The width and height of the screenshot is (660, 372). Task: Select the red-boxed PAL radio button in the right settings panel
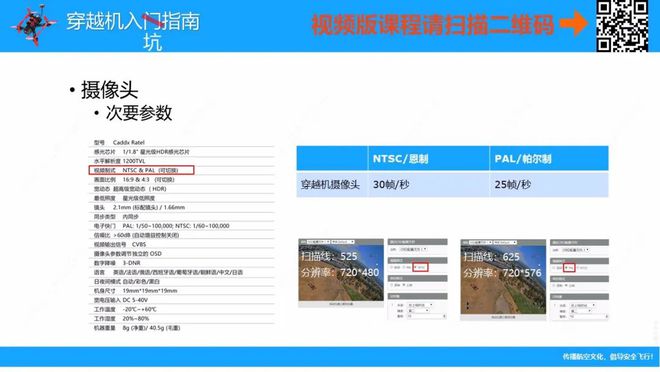(x=569, y=267)
